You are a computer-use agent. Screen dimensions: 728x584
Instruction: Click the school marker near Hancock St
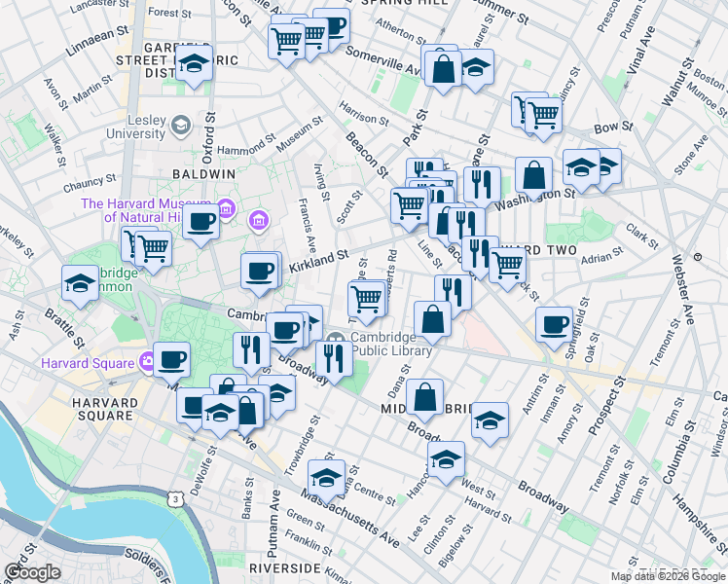point(446,460)
